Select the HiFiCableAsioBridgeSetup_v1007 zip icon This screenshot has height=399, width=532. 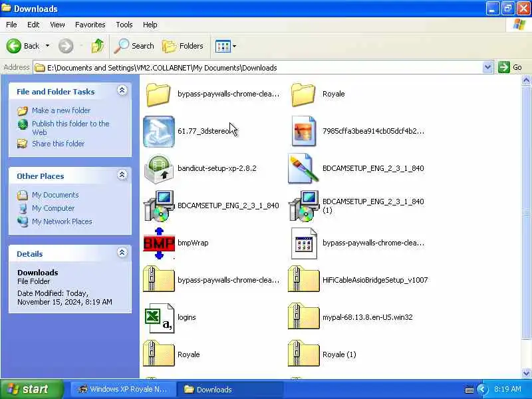(303, 279)
